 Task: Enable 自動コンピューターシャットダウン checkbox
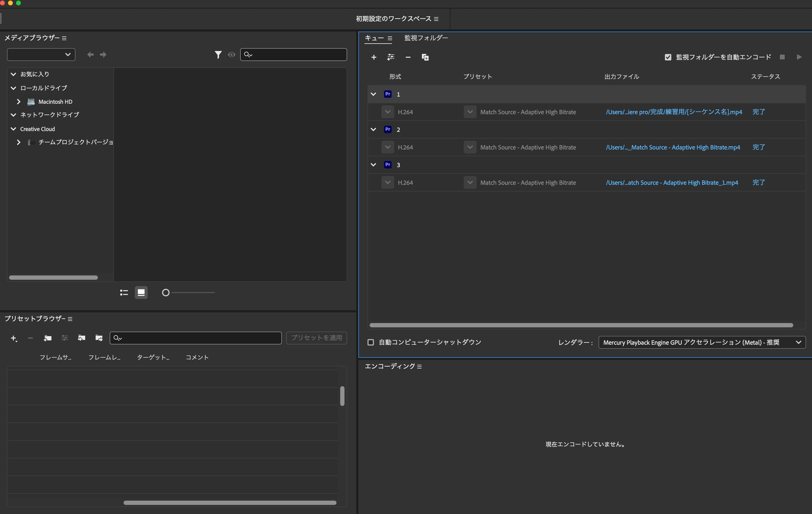point(371,342)
